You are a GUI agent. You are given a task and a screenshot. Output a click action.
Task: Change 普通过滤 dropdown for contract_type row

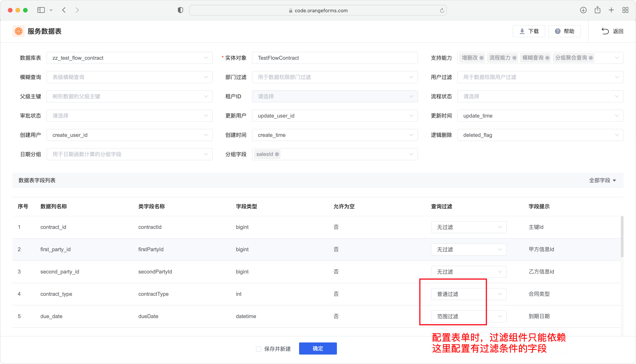pos(468,294)
